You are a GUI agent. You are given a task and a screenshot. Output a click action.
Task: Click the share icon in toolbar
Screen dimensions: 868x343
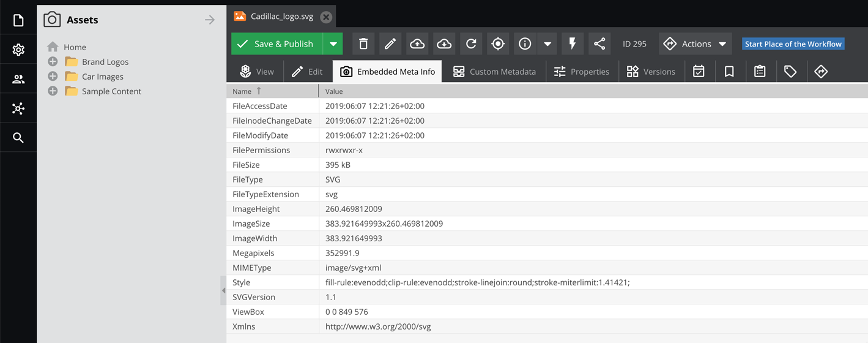point(599,44)
